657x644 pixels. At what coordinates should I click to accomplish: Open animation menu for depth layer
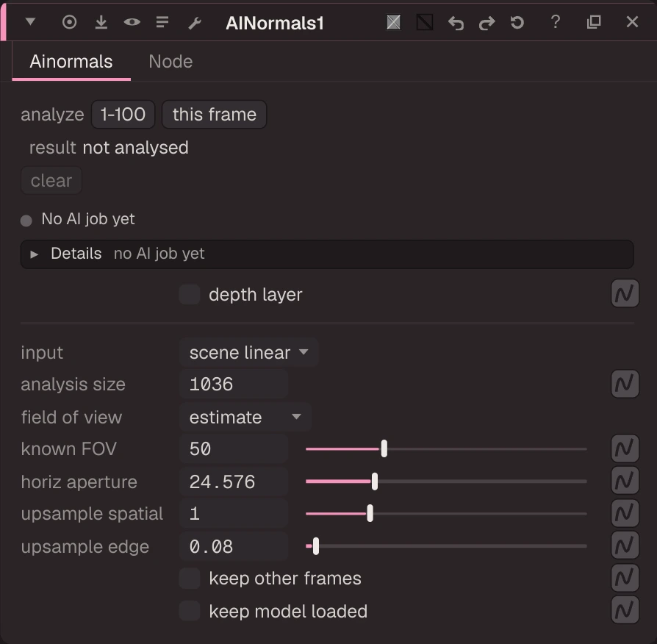coord(625,293)
